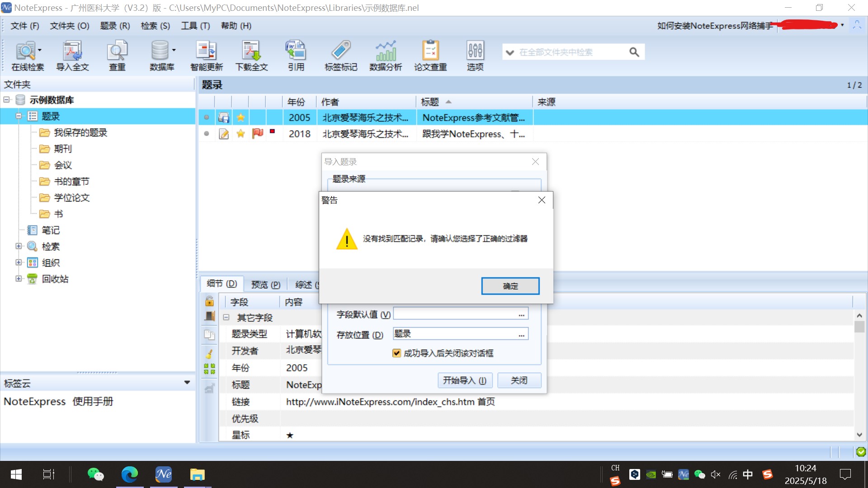Open WeChat from the taskbar
The height and width of the screenshot is (488, 868).
[95, 474]
